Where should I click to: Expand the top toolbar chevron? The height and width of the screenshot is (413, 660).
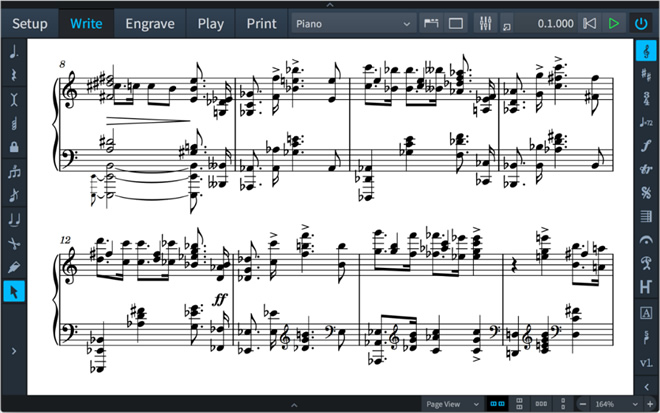click(x=330, y=5)
